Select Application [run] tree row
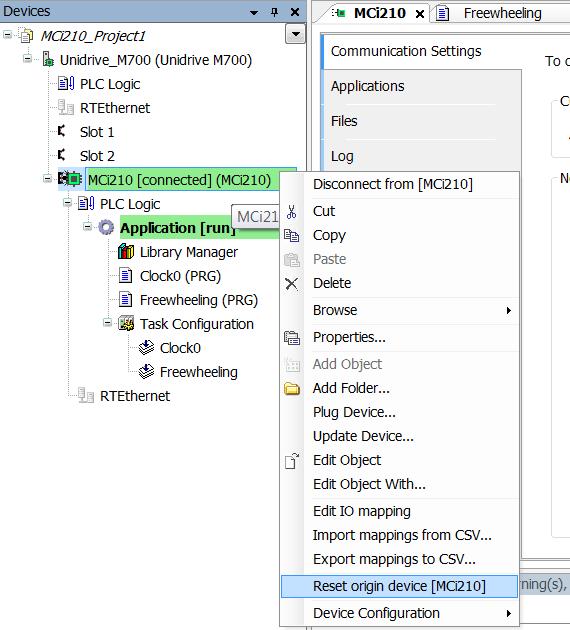This screenshot has height=630, width=570. (x=177, y=228)
